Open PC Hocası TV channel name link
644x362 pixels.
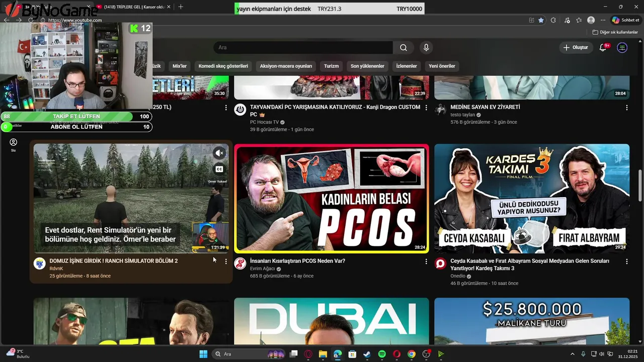[x=264, y=122]
